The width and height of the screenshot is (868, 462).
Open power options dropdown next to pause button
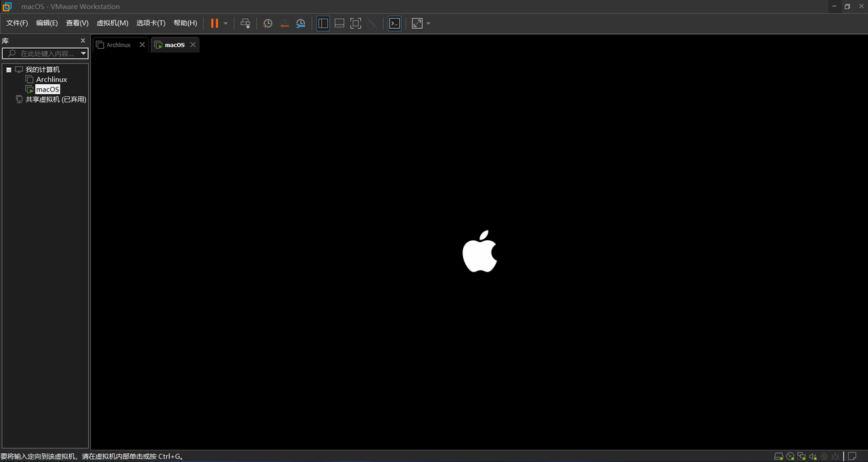point(226,24)
